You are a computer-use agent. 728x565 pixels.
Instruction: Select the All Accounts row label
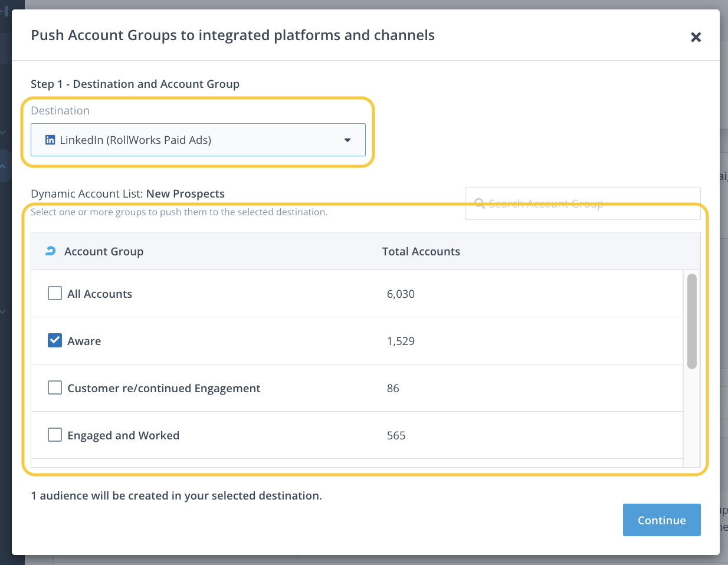click(100, 294)
